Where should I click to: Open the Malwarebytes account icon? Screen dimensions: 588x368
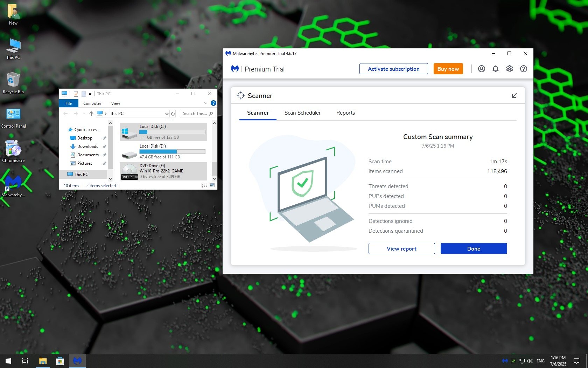482,69
